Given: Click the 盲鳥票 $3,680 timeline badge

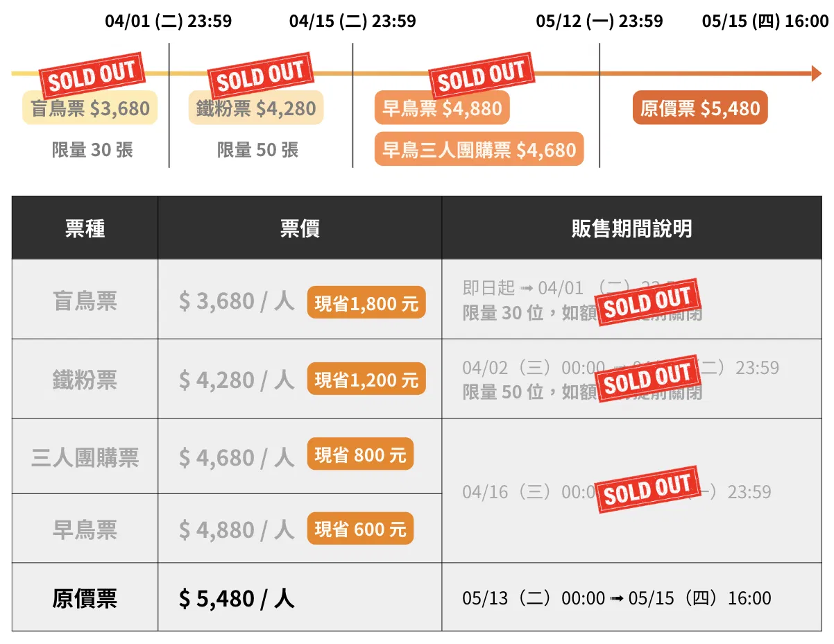Looking at the screenshot, I should 90,108.
